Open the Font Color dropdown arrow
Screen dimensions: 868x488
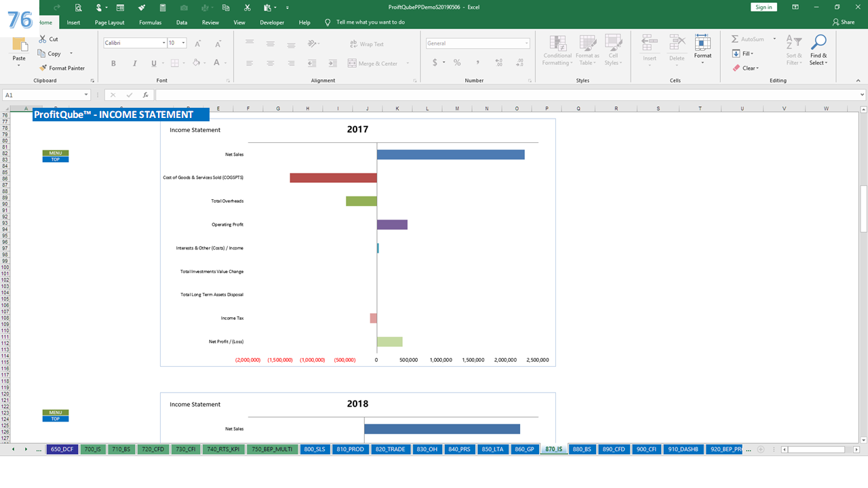click(x=226, y=63)
